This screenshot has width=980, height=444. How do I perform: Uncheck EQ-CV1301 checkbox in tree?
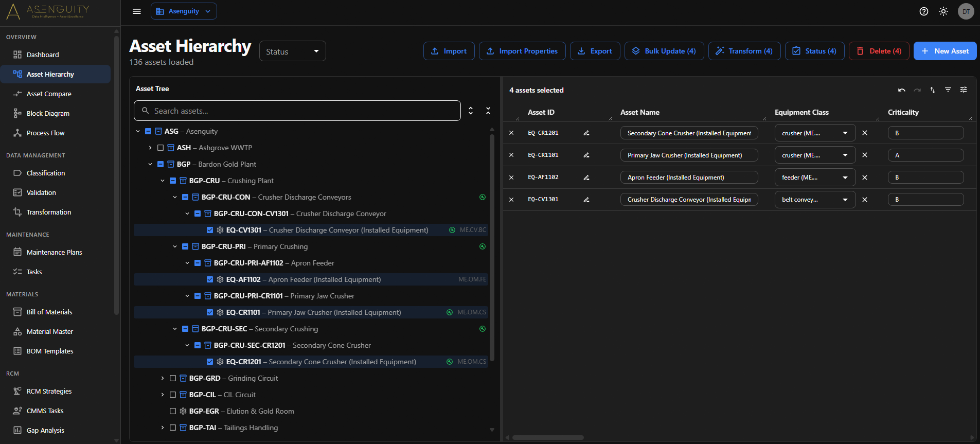[210, 230]
